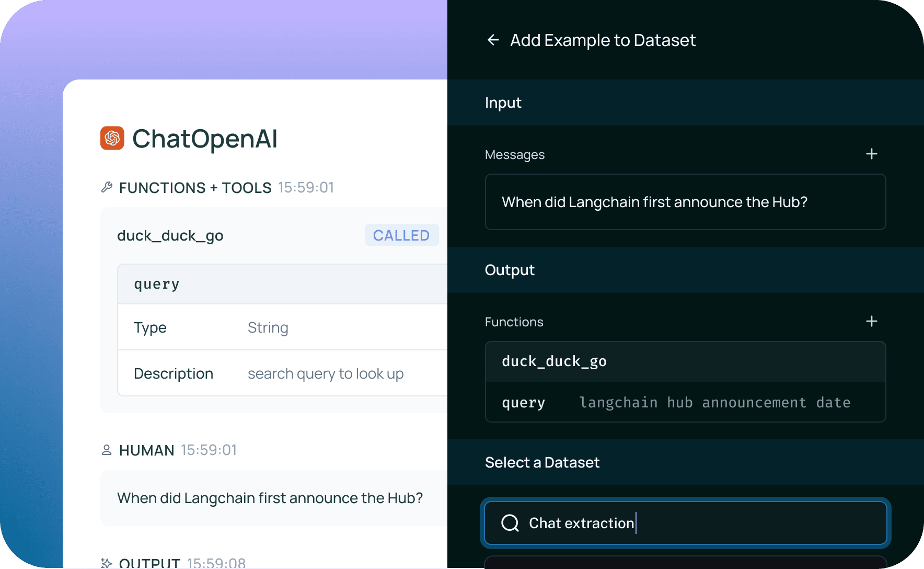
Task: Click the back arrow beside Add Example to Dataset
Action: point(493,40)
